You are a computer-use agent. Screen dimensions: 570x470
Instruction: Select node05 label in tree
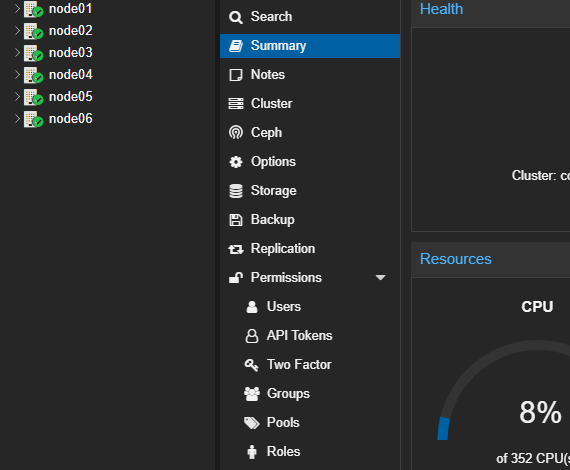point(71,97)
